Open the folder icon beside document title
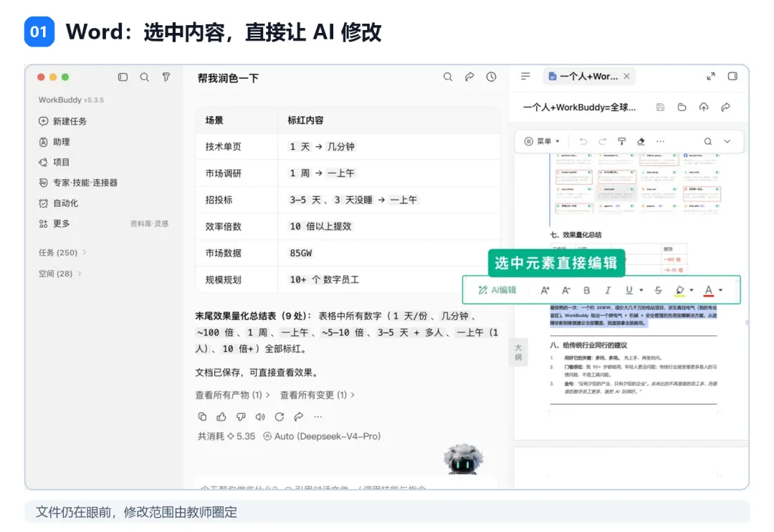 tap(682, 107)
